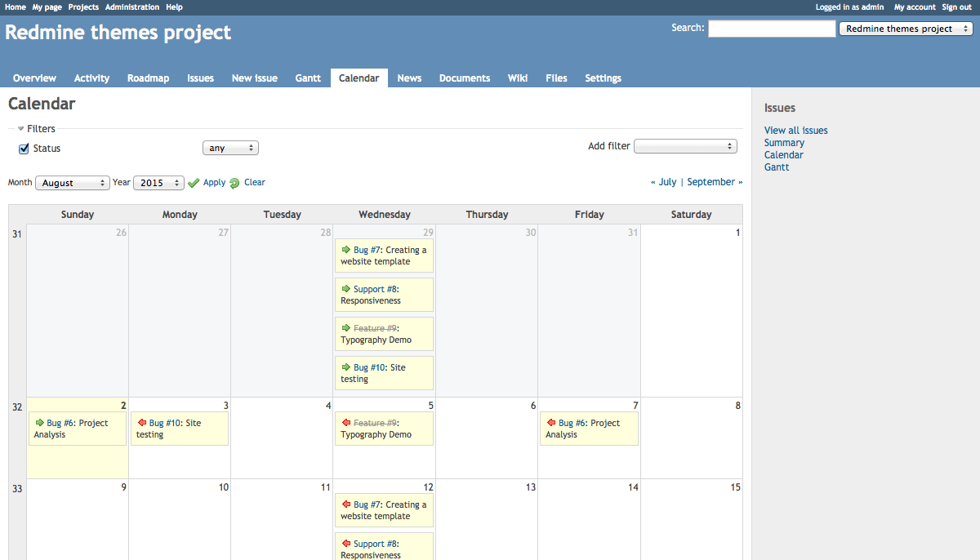Click red arrow icon of Bug #7 on Wednesday 12

pyautogui.click(x=345, y=504)
